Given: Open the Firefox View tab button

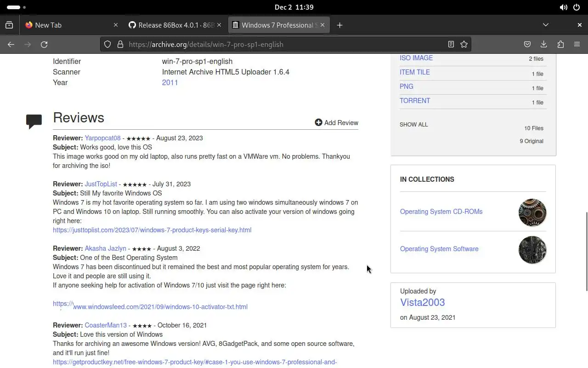Looking at the screenshot, I should tap(9, 25).
